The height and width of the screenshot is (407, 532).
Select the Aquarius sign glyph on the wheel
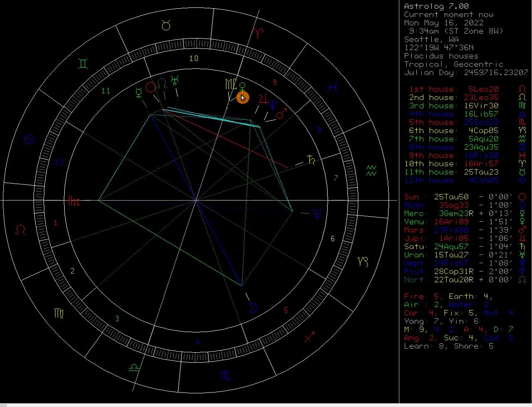371,170
